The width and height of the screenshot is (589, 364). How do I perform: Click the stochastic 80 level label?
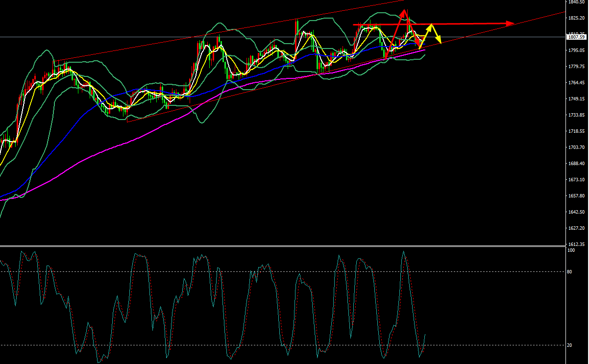pos(569,271)
